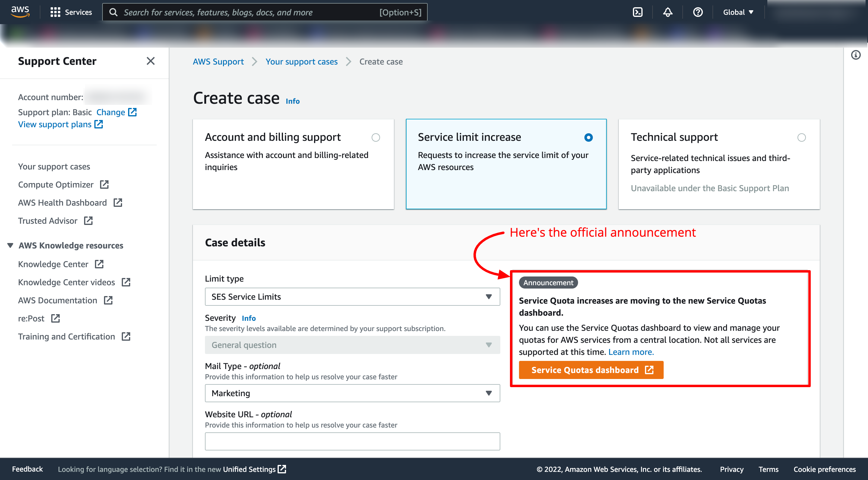Click the Website URL input field

352,441
